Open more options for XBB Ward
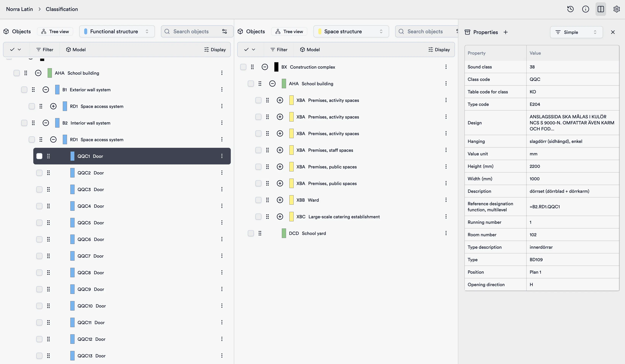Image resolution: width=625 pixels, height=364 pixels. (446, 200)
